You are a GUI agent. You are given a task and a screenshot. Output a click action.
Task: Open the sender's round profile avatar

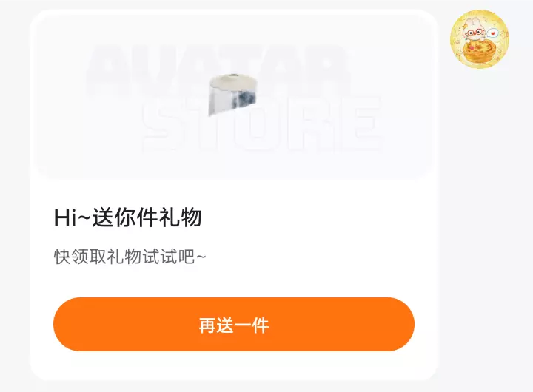tap(480, 39)
